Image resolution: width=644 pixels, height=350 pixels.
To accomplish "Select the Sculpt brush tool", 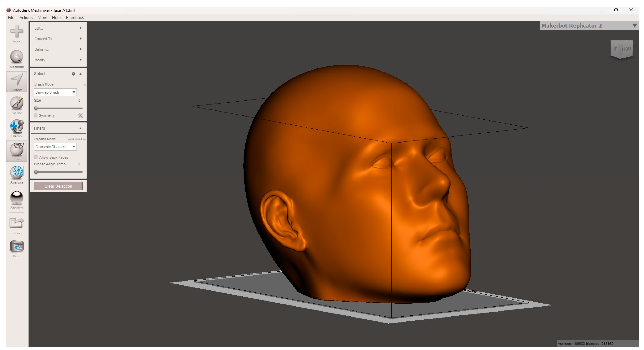I will point(16,103).
